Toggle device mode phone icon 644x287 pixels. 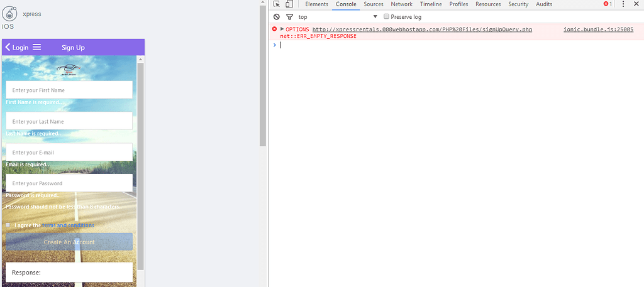(289, 4)
